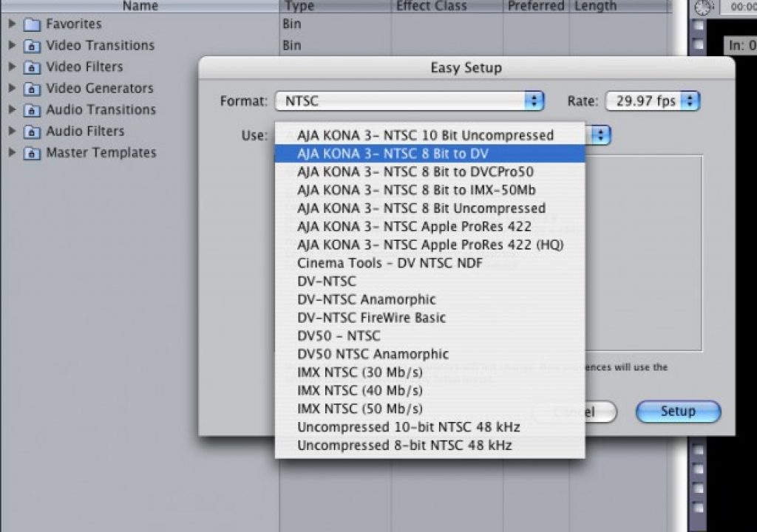Choose IMX NTSC (30 Mb/s)
Image resolution: width=757 pixels, height=532 pixels.
tap(430, 372)
